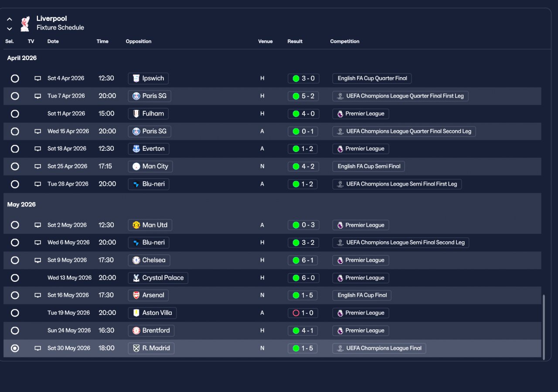
Task: Select the radio button for Fulham fixture
Action: (x=15, y=114)
